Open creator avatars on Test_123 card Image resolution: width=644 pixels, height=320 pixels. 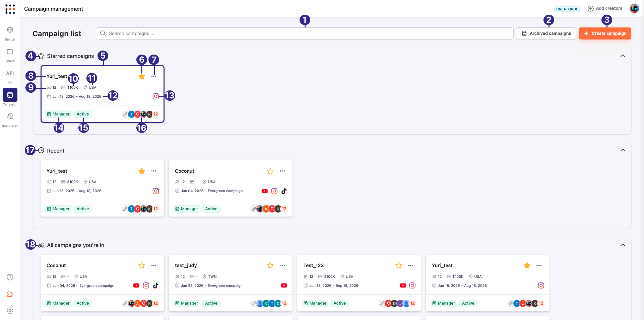coord(400,303)
